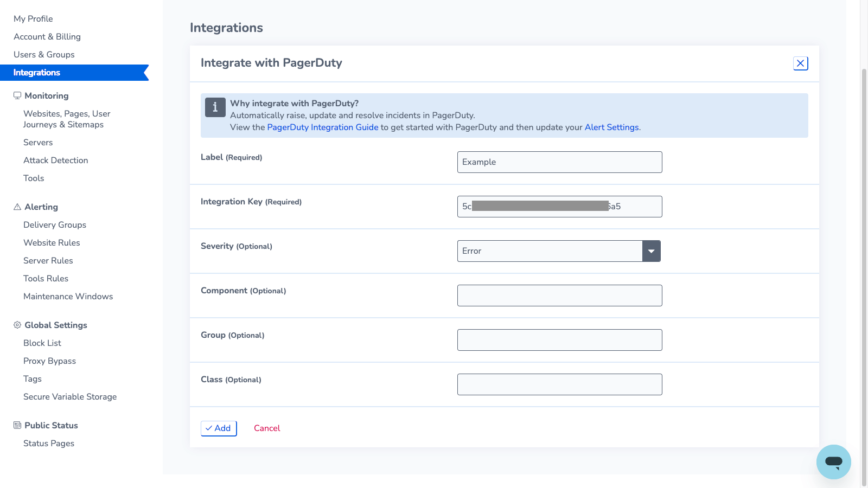Open Tools Rules

[46, 279]
